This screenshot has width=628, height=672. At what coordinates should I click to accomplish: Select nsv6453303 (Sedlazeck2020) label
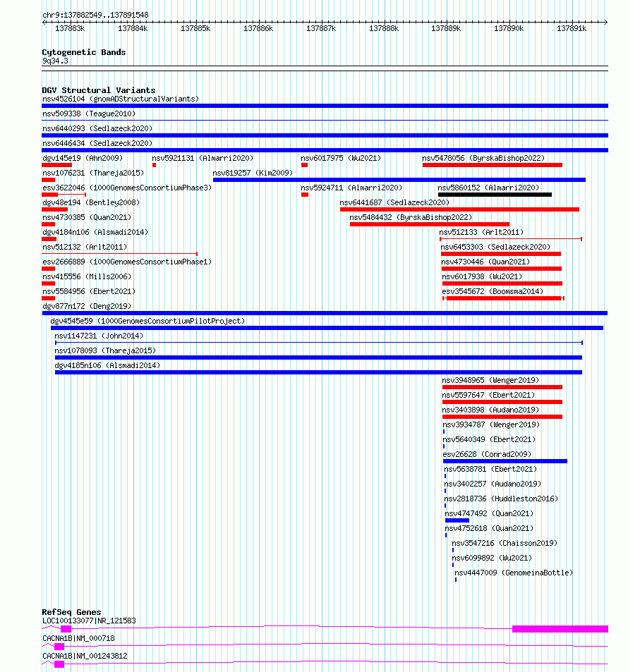(x=495, y=248)
